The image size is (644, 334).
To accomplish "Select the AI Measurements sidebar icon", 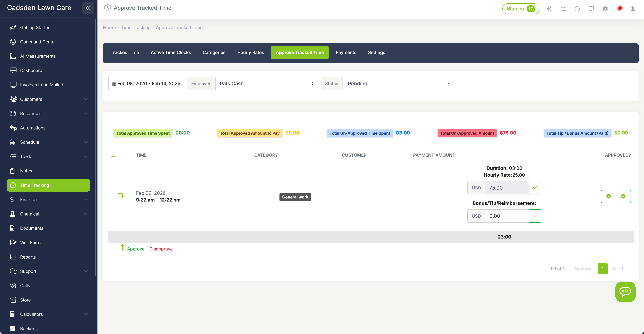I will (x=13, y=56).
